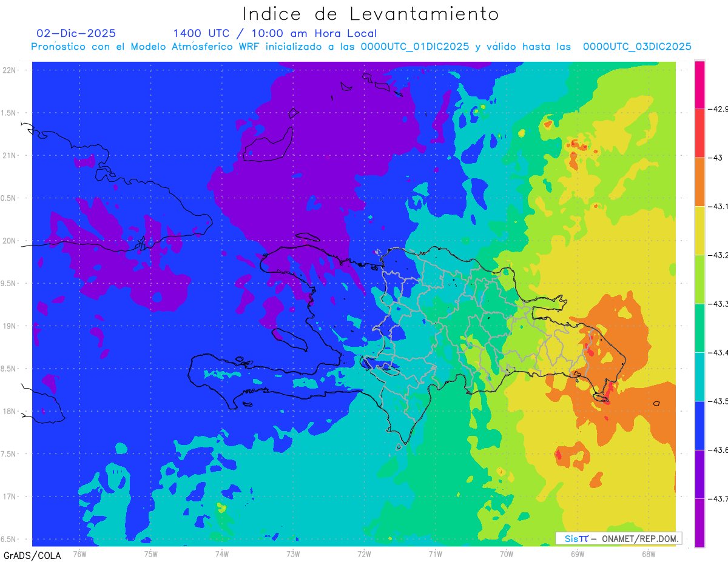The image size is (728, 562).
Task: Pick the orange colorbar swatch below -43
Action: tap(699, 182)
